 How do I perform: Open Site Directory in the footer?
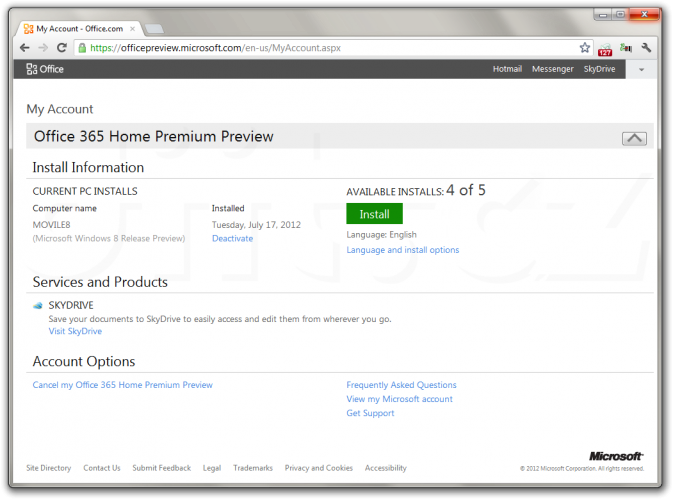point(49,468)
